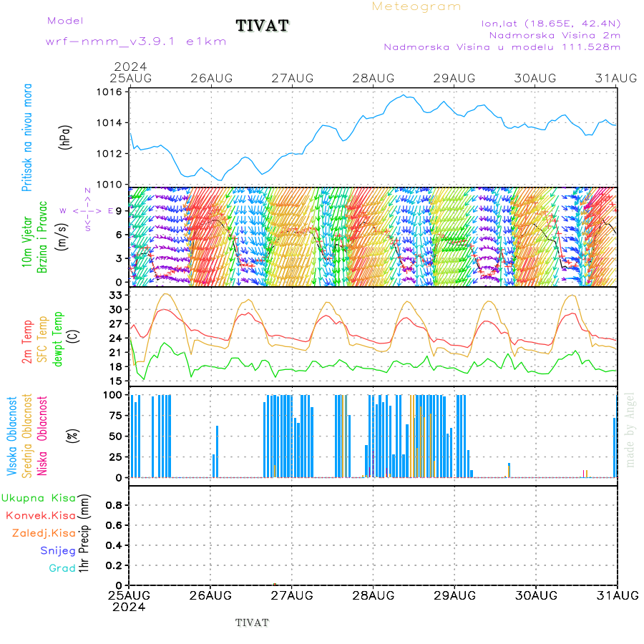Click "27AUG" on the lower date axis
The height and width of the screenshot is (644, 644).
click(292, 595)
